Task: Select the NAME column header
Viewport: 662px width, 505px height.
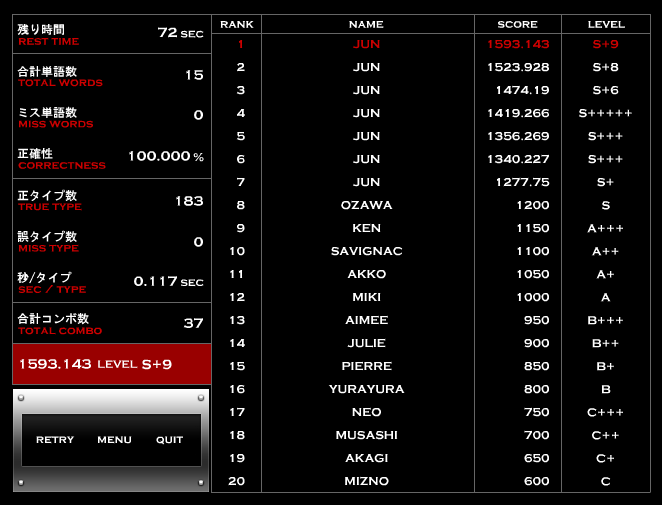Action: [x=366, y=24]
